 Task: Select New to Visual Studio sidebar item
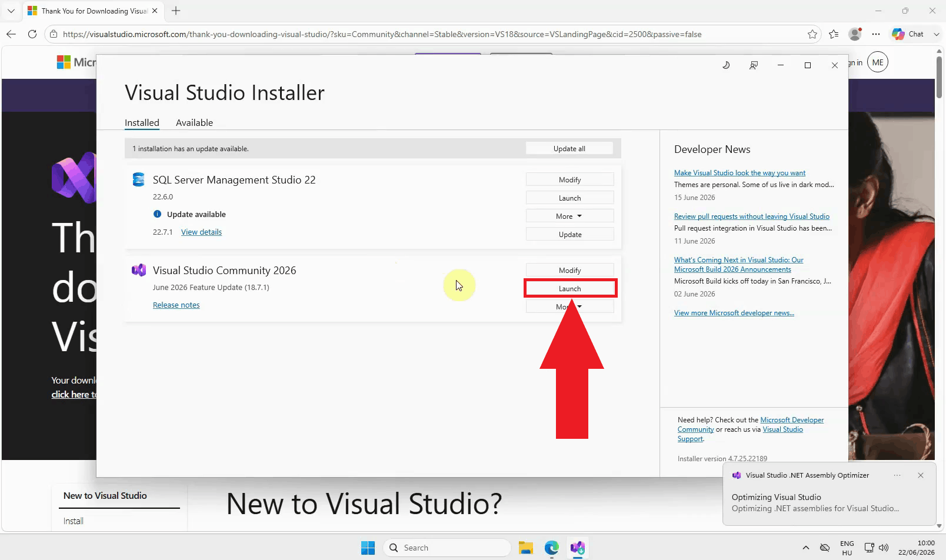pyautogui.click(x=105, y=496)
